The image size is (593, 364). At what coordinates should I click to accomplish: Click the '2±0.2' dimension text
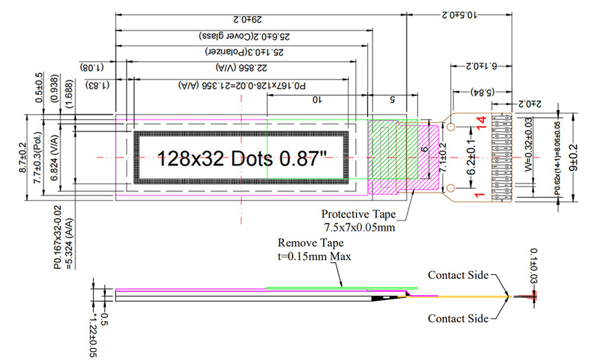coord(530,104)
